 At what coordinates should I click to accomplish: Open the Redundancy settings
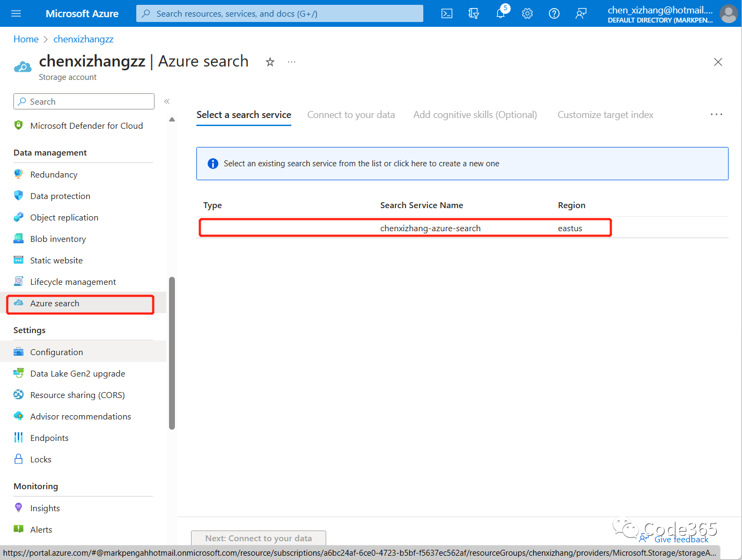tap(54, 174)
